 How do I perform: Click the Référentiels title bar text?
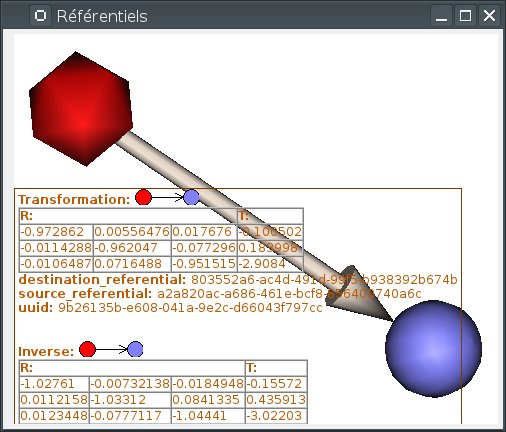[x=102, y=16]
